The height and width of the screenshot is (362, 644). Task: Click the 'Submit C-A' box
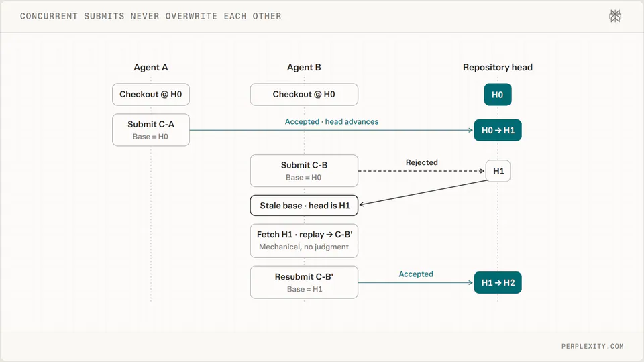[x=151, y=130]
